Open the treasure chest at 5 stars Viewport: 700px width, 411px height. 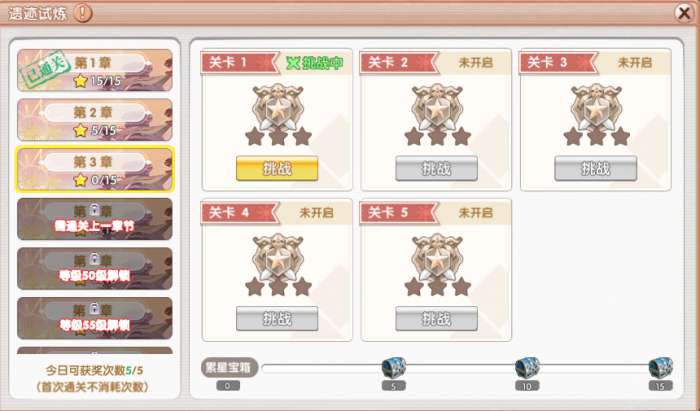[394, 368]
